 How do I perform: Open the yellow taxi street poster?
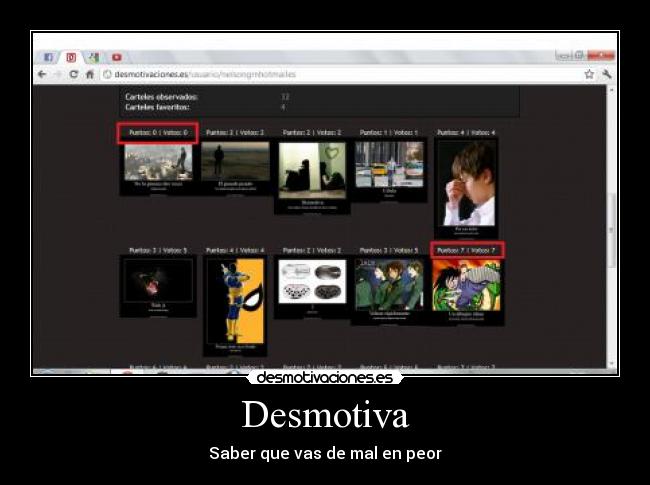tap(389, 170)
